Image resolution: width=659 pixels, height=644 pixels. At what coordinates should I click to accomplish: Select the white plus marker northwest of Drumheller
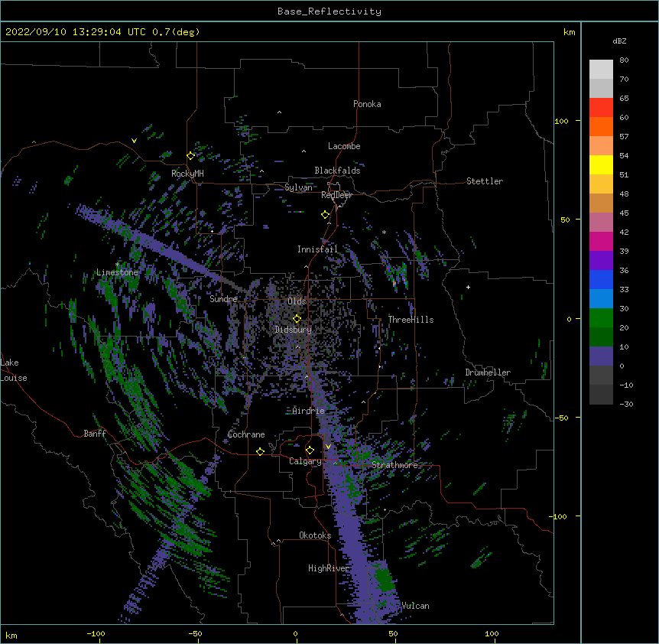(468, 287)
